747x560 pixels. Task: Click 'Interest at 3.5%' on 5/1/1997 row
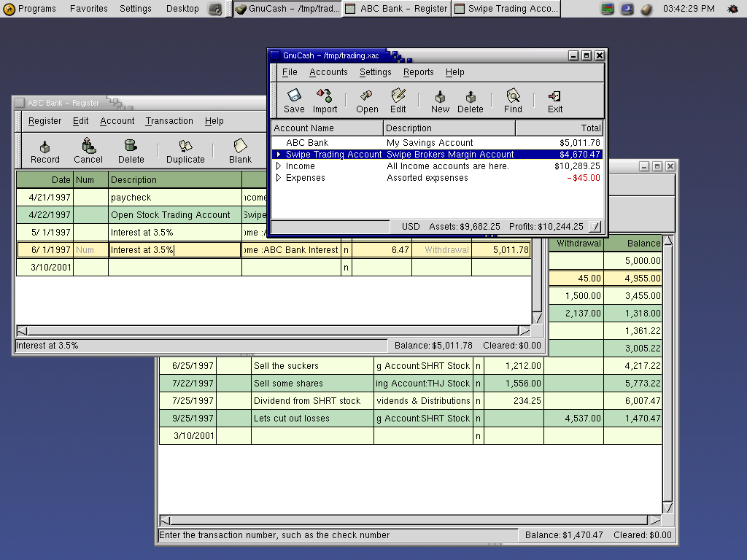[175, 233]
